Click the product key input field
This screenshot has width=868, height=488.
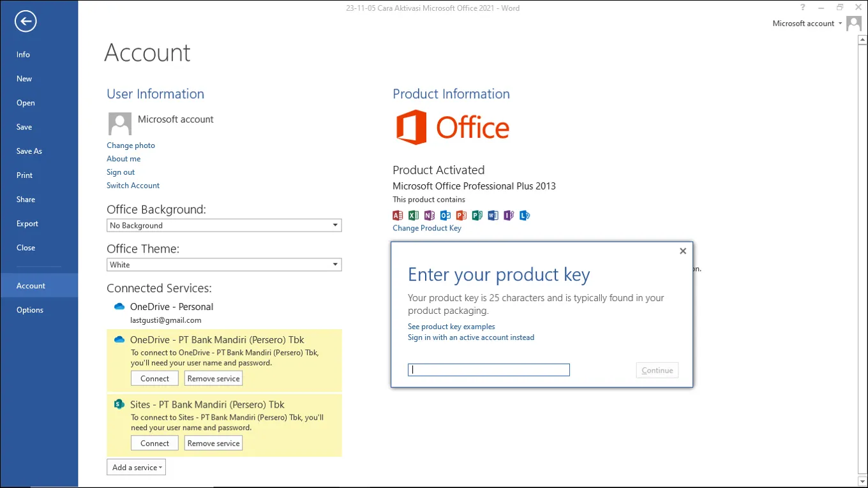coord(488,370)
